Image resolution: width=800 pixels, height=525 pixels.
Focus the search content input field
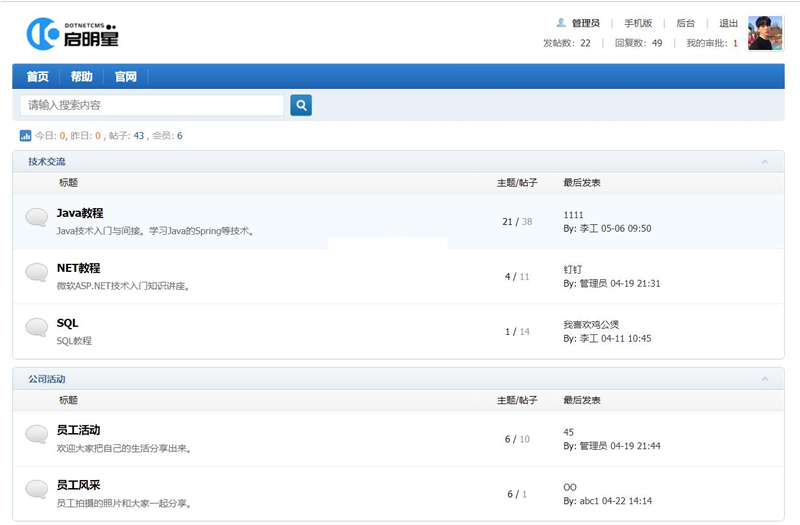pos(152,105)
